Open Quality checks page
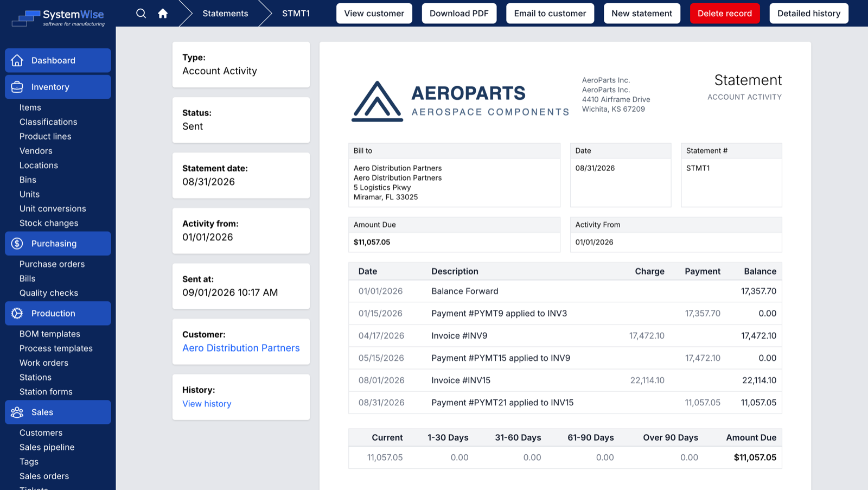Image resolution: width=868 pixels, height=490 pixels. coord(49,293)
